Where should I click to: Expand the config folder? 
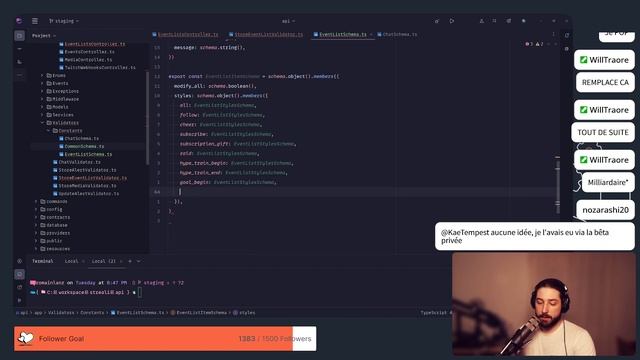click(x=36, y=209)
